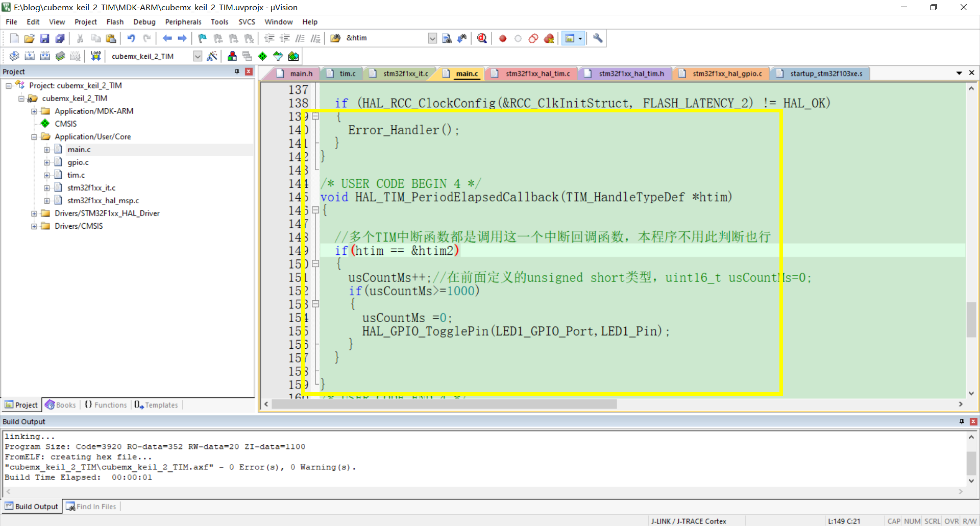The width and height of the screenshot is (980, 526).
Task: Switch to the Find In Files tab
Action: click(x=91, y=507)
